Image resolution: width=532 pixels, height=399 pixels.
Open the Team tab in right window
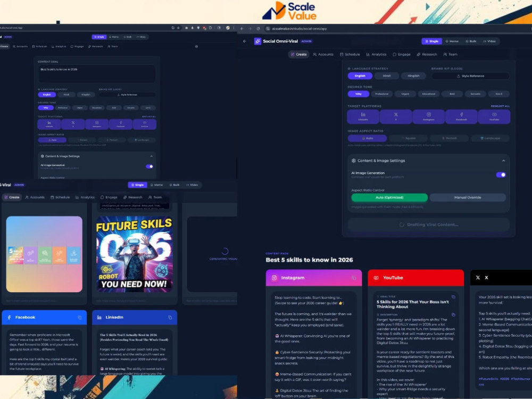[450, 54]
